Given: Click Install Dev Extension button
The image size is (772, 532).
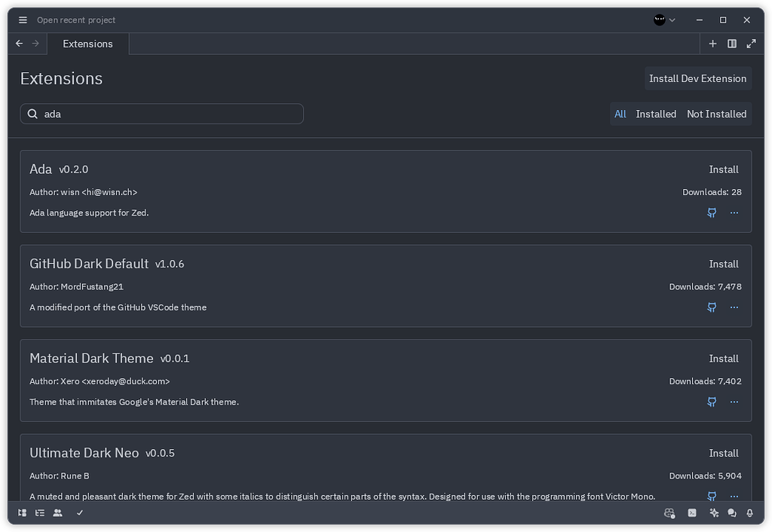Looking at the screenshot, I should (697, 78).
